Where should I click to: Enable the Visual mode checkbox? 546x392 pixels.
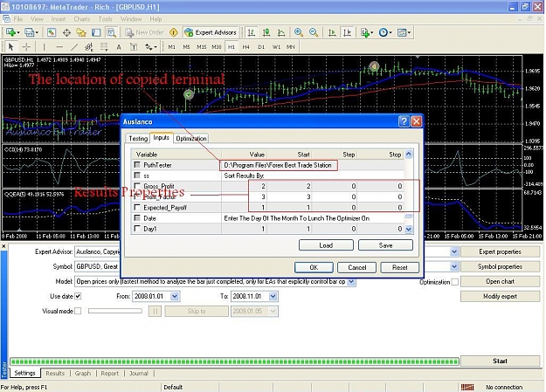pos(78,311)
